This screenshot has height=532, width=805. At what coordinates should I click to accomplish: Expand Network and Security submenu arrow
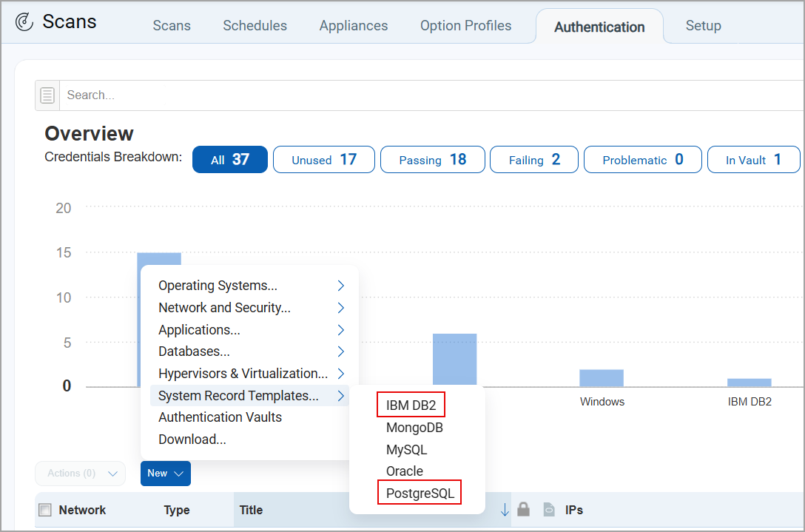(x=341, y=308)
